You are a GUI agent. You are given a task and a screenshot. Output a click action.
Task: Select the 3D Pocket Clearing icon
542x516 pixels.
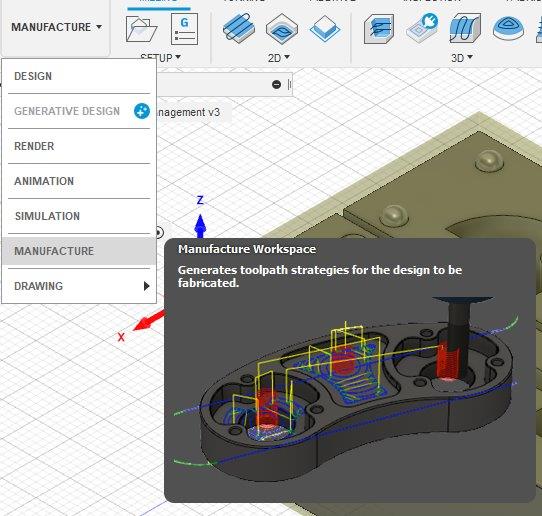pos(422,28)
